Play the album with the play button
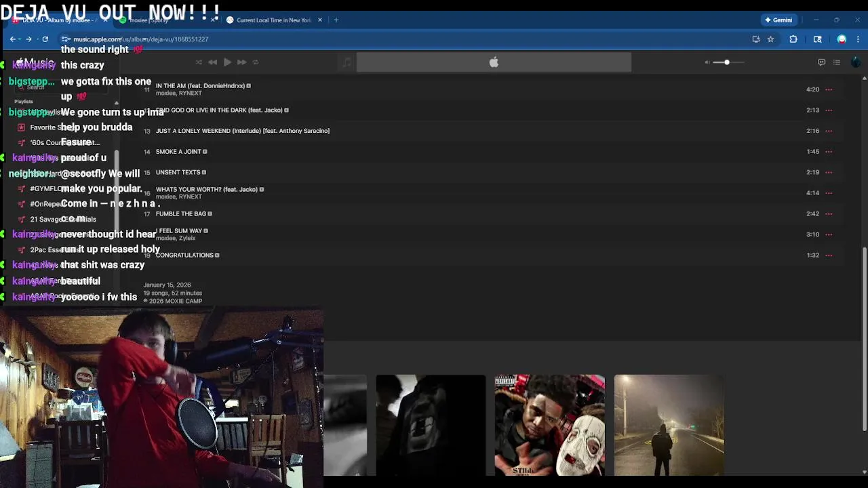 [227, 62]
